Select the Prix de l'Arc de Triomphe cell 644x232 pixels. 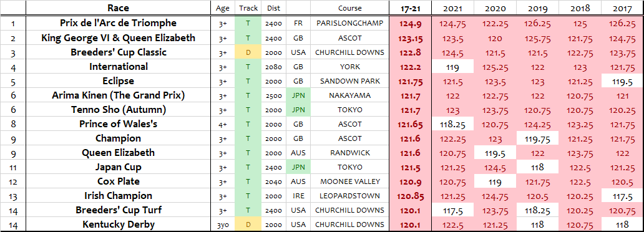coord(119,24)
